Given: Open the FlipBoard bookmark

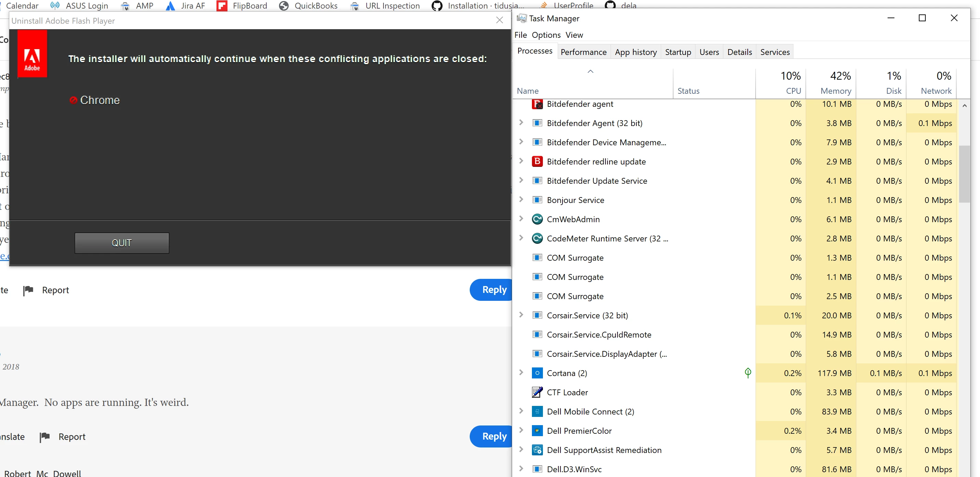Looking at the screenshot, I should (242, 6).
